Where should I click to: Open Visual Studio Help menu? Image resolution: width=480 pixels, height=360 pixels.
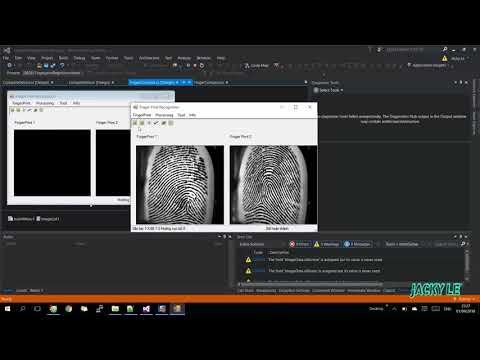tap(221, 58)
